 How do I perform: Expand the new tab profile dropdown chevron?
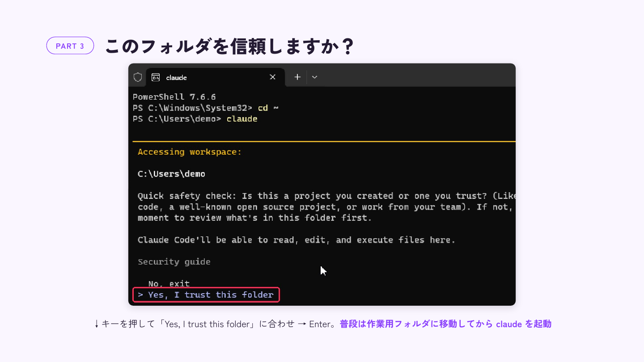pyautogui.click(x=314, y=77)
